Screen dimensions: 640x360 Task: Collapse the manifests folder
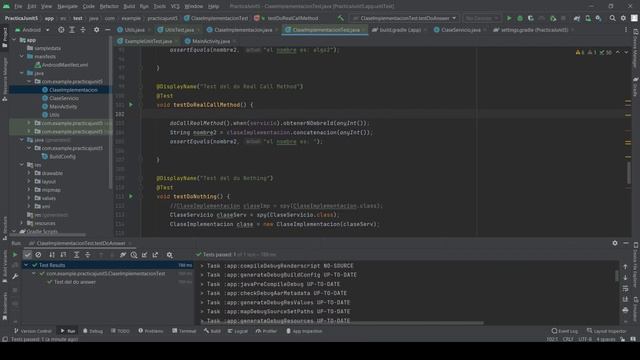pyautogui.click(x=22, y=56)
